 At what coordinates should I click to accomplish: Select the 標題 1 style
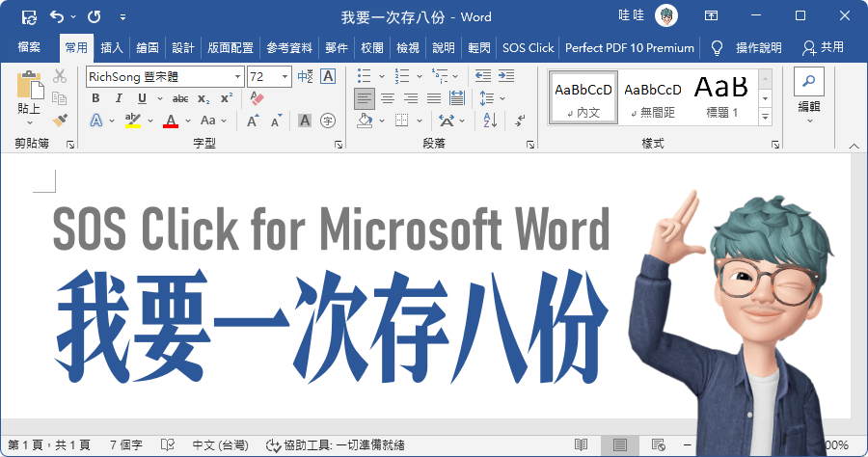(x=721, y=98)
